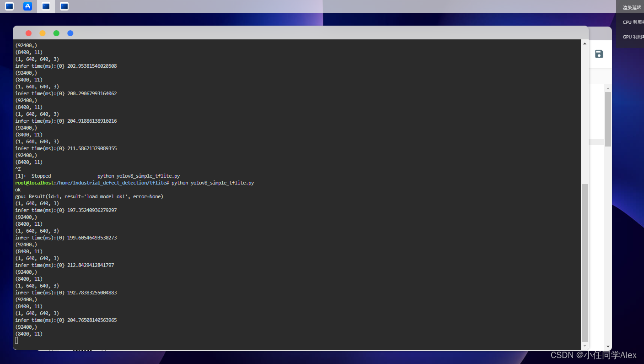644x364 pixels.
Task: Click the infer time 192.78383255004883 line
Action: (x=66, y=293)
